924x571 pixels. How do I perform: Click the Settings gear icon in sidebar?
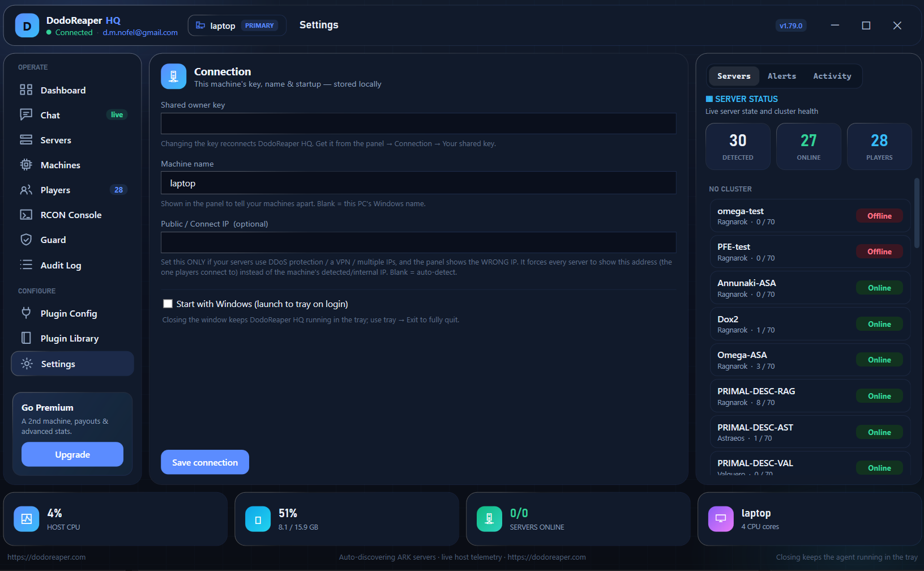[27, 364]
